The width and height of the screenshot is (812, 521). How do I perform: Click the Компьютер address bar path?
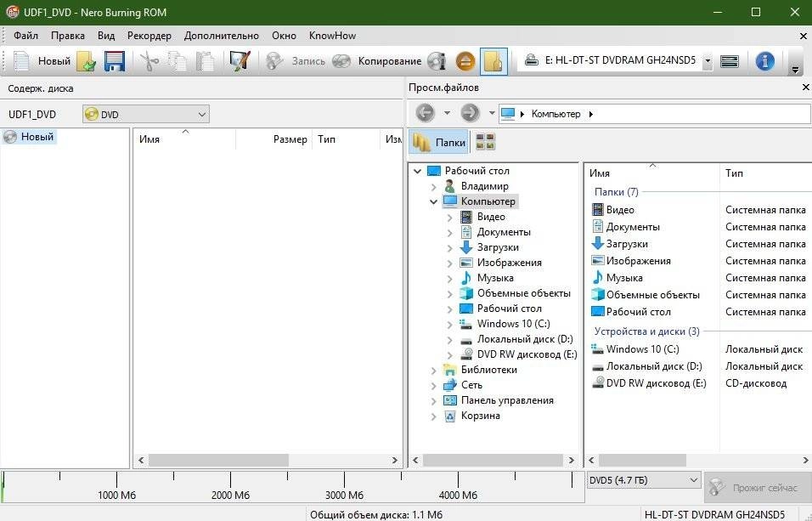[555, 114]
